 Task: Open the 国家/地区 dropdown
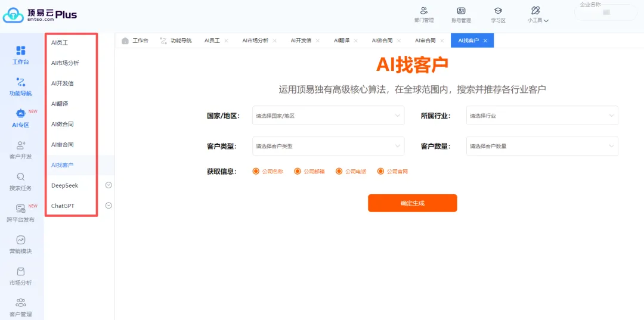pos(328,116)
